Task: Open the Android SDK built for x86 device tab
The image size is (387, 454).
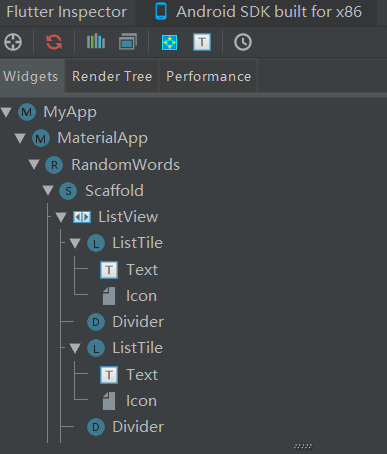Action: (258, 12)
